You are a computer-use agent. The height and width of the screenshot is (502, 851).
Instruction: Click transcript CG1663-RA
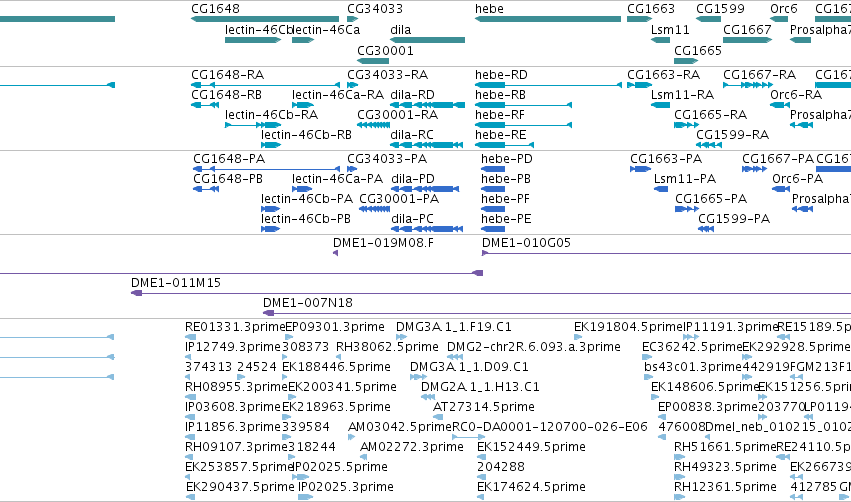663,75
